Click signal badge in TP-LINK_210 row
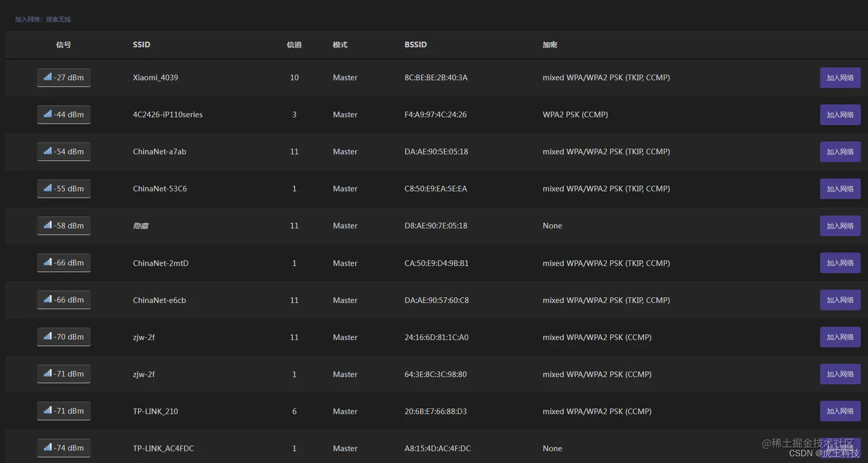The height and width of the screenshot is (463, 868). coord(64,411)
